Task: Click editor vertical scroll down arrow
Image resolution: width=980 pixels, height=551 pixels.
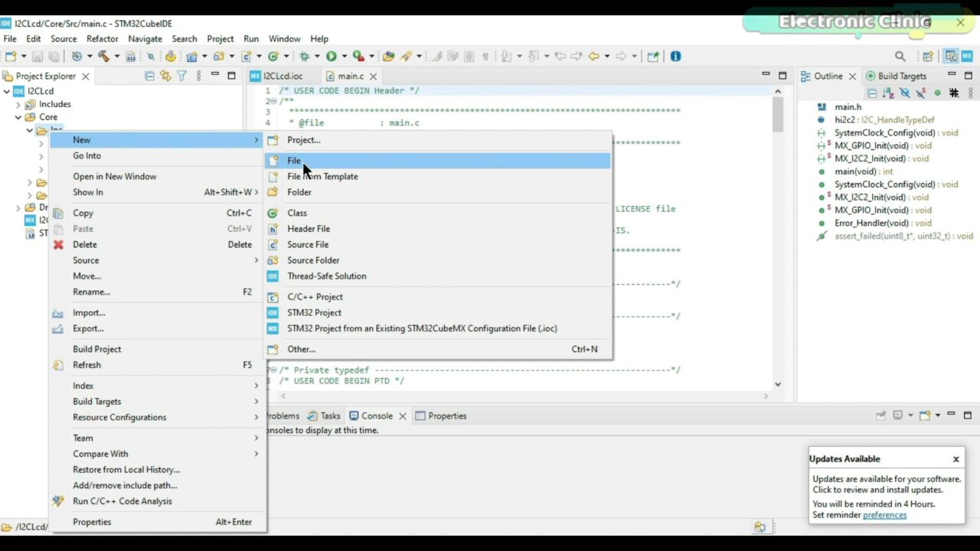Action: coord(778,384)
